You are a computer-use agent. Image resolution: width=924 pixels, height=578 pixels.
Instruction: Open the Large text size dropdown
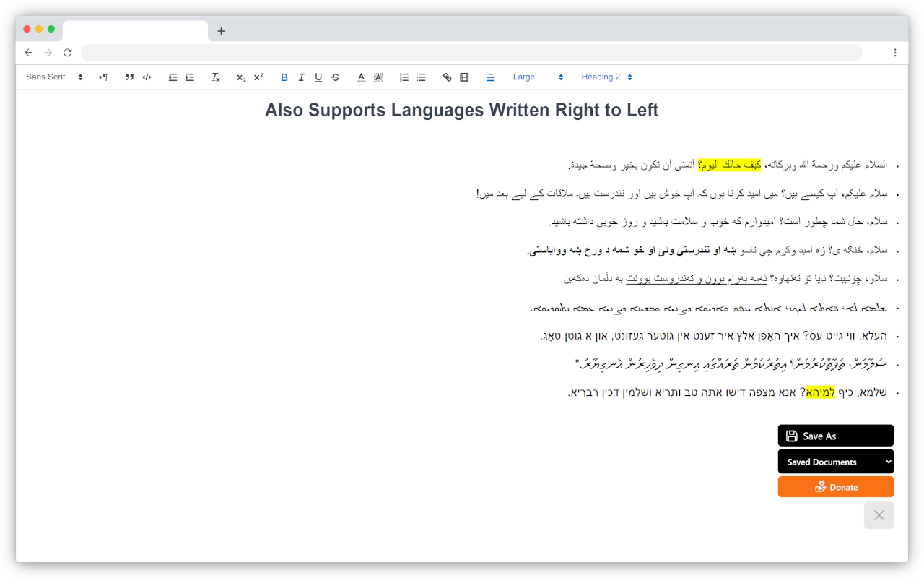[x=538, y=77]
